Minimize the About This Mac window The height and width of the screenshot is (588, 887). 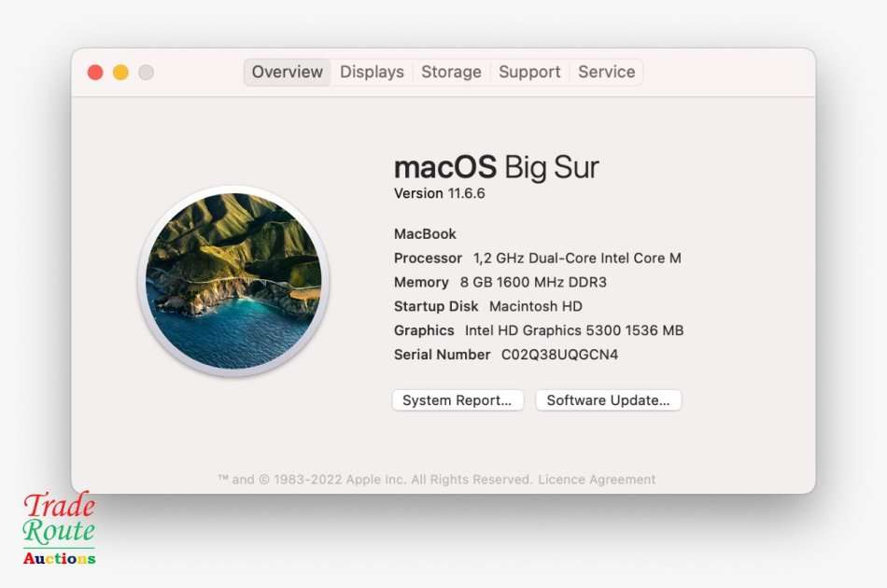(x=121, y=71)
